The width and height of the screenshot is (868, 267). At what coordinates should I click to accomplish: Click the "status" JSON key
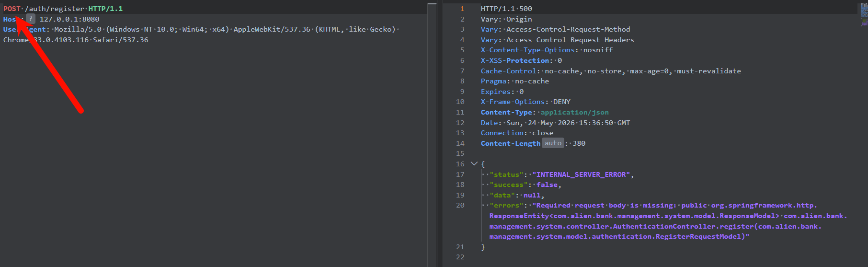click(x=506, y=174)
